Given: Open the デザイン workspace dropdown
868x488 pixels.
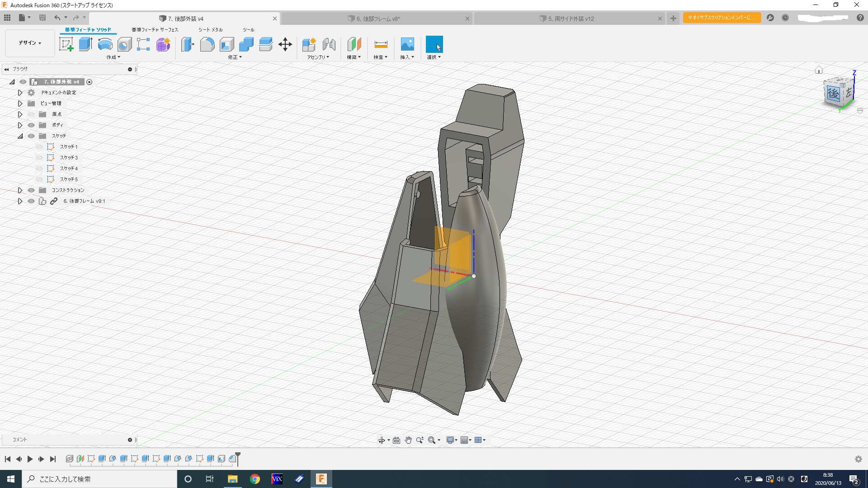Looking at the screenshot, I should pos(30,43).
